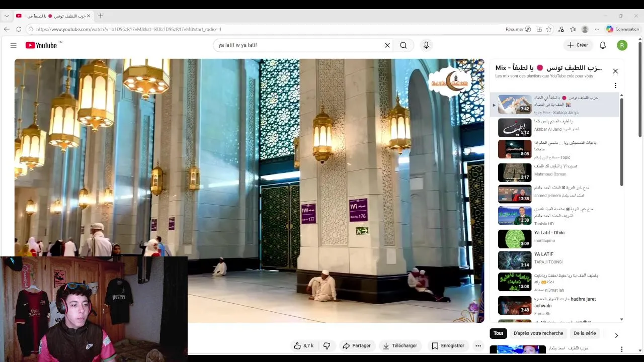Viewport: 644px width, 362px height.
Task: Open the browser profile avatar
Action: [585, 29]
